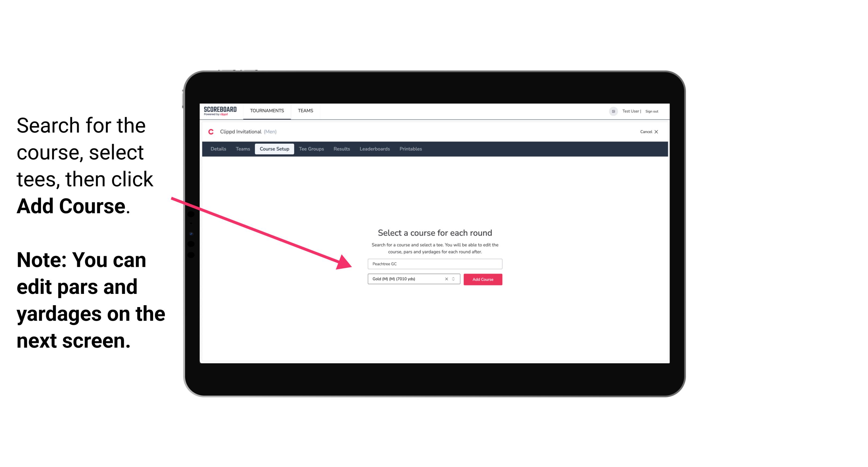Expand the tee selection dropdown
Viewport: 868px width, 467px height.
455,279
